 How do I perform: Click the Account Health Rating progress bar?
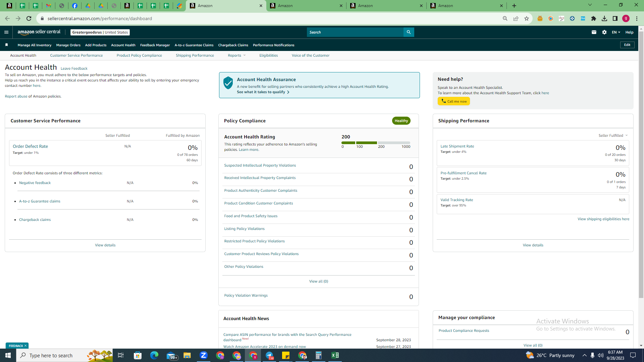[x=376, y=143]
